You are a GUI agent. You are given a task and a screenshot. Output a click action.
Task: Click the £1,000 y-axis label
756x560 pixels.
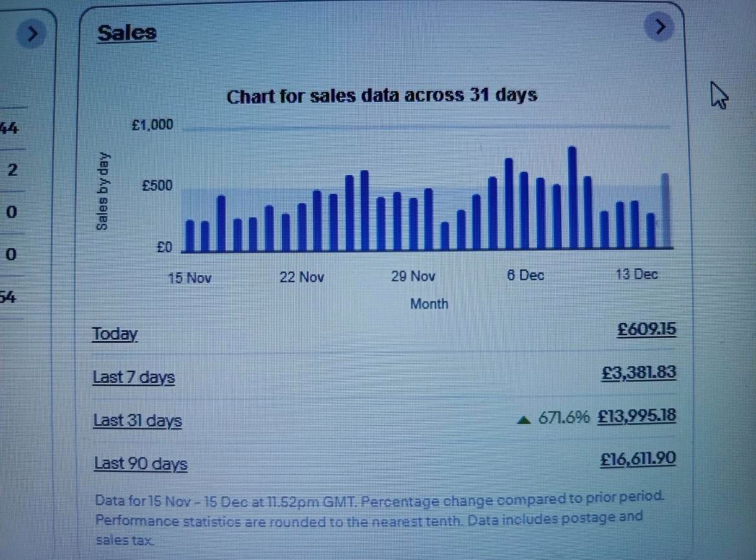[x=152, y=125]
